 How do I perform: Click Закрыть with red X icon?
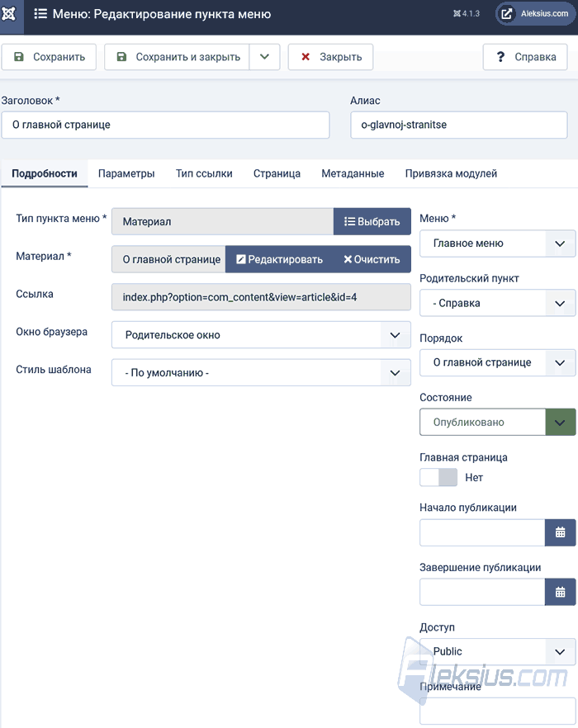pyautogui.click(x=330, y=57)
